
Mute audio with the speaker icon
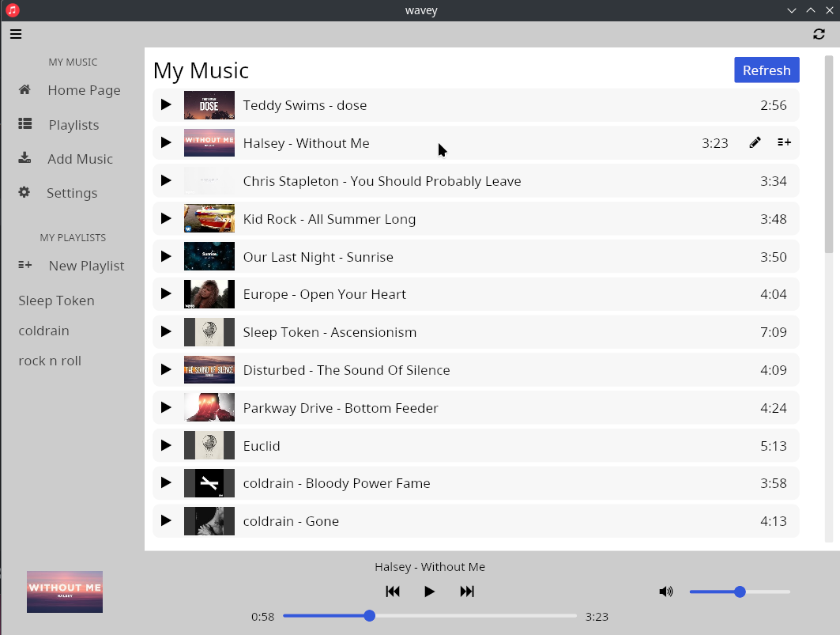coord(666,592)
